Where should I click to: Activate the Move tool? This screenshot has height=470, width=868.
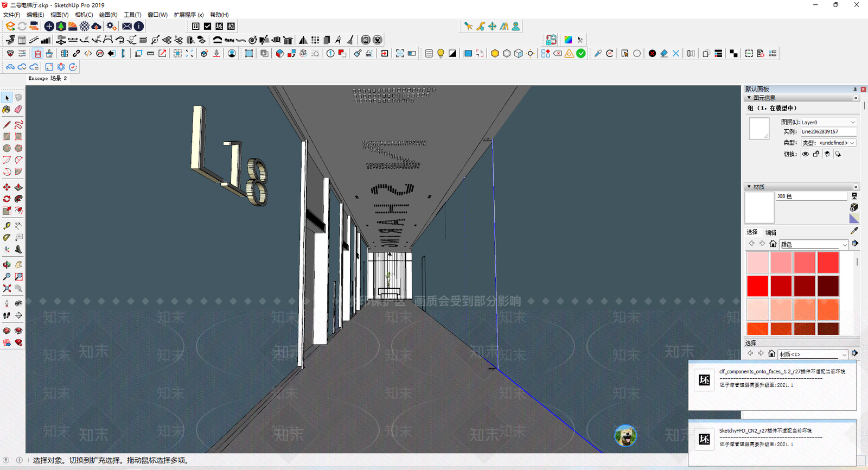coord(7,187)
